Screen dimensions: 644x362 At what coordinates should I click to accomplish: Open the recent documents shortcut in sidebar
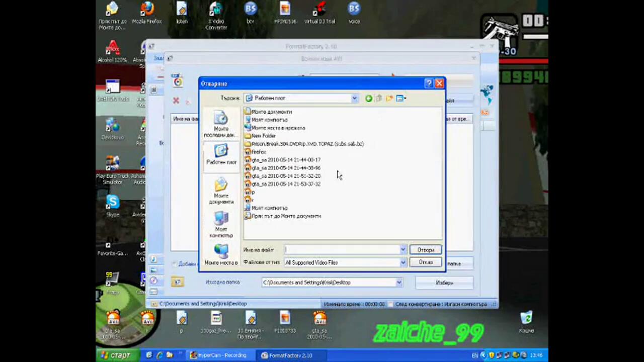point(221,124)
